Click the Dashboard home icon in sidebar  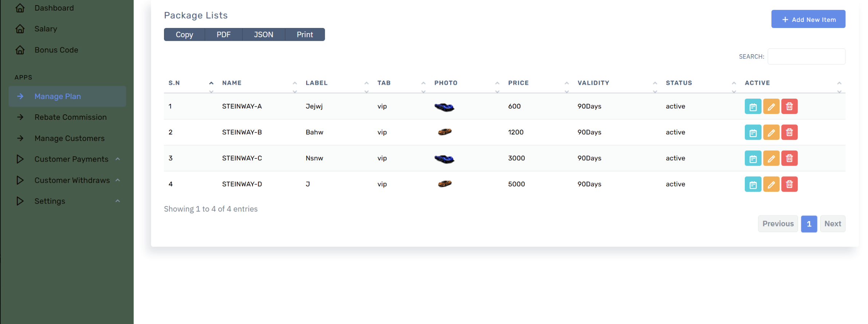(x=20, y=8)
